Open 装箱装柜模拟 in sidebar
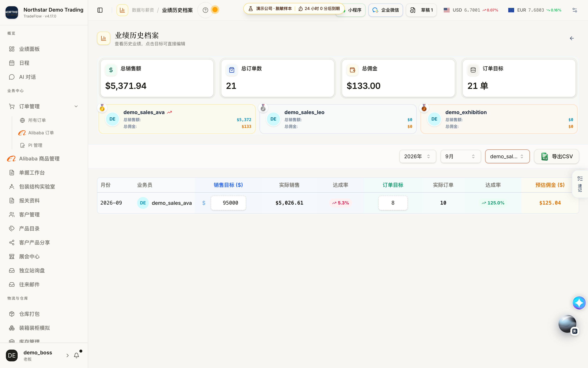This screenshot has width=588, height=368. tap(44, 328)
